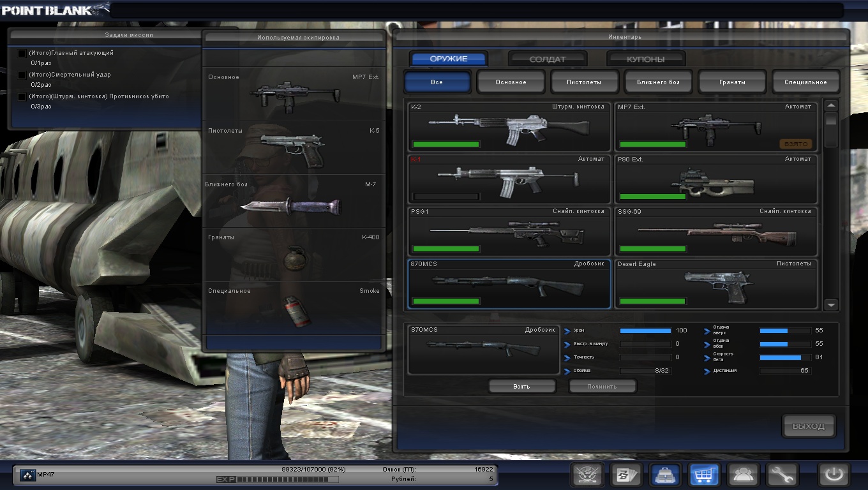Click the arrow beside 'Урон' stat

tap(568, 331)
